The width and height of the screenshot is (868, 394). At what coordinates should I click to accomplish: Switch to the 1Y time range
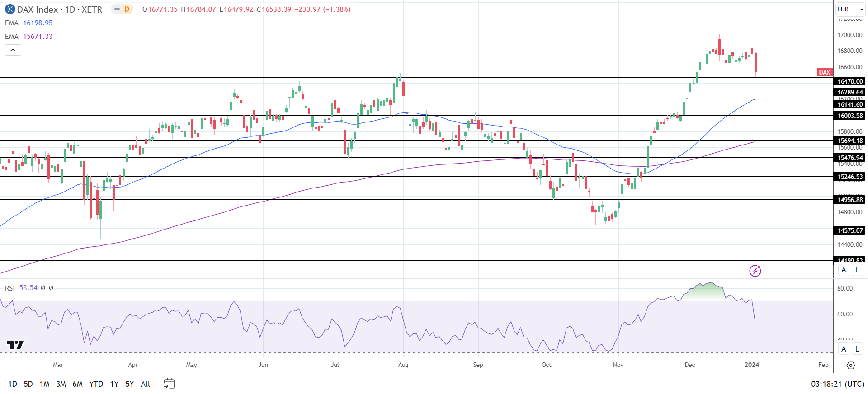click(x=114, y=384)
